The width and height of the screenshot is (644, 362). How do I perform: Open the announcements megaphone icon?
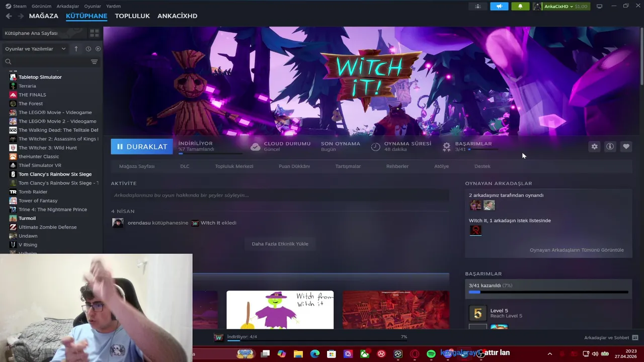coord(499,6)
